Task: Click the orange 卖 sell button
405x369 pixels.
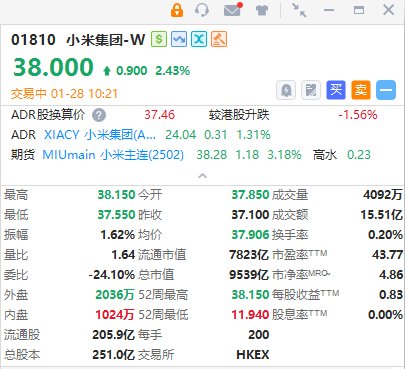Action: [x=361, y=90]
